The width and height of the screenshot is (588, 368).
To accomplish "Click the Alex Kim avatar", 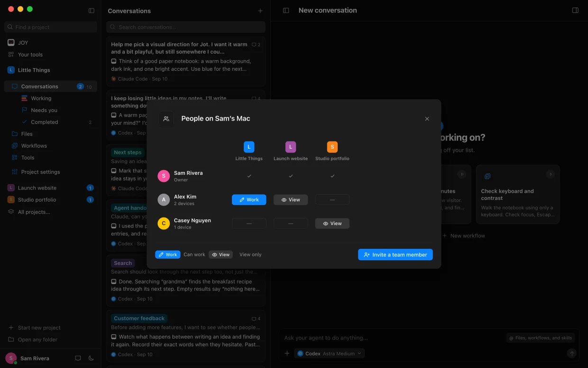I will [164, 200].
